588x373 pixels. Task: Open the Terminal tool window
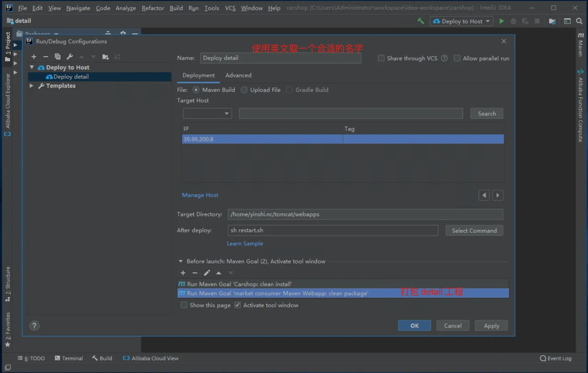[x=69, y=358]
